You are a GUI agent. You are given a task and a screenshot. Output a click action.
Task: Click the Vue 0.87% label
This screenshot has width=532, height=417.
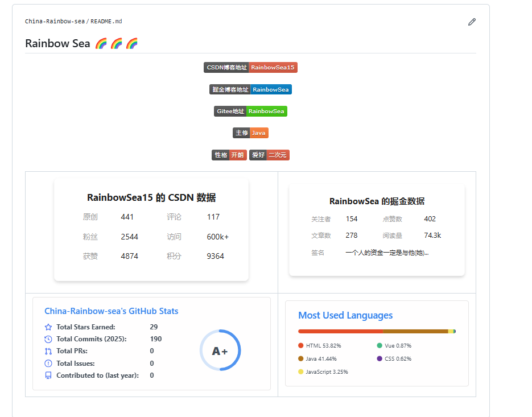point(398,345)
